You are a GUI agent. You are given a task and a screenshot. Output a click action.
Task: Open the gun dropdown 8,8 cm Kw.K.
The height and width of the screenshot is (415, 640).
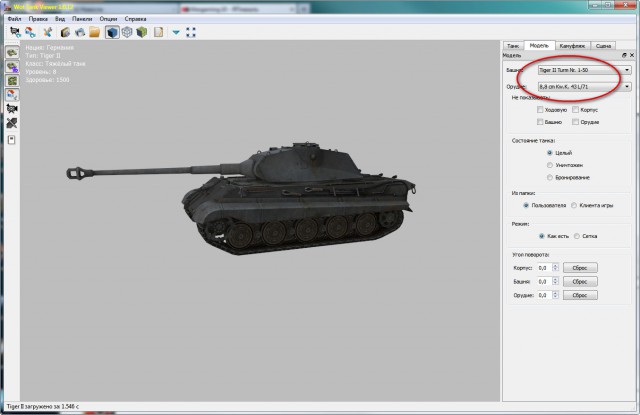(584, 87)
